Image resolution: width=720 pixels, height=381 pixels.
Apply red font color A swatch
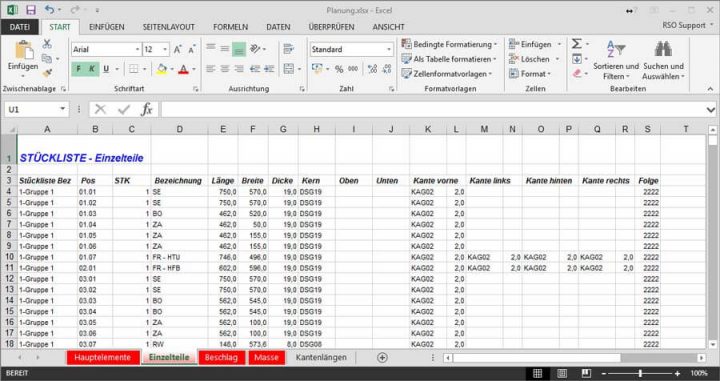[x=183, y=69]
